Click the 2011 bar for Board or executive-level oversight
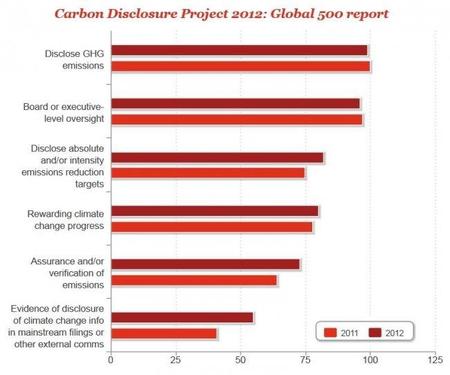The height and width of the screenshot is (375, 450). pos(237,120)
